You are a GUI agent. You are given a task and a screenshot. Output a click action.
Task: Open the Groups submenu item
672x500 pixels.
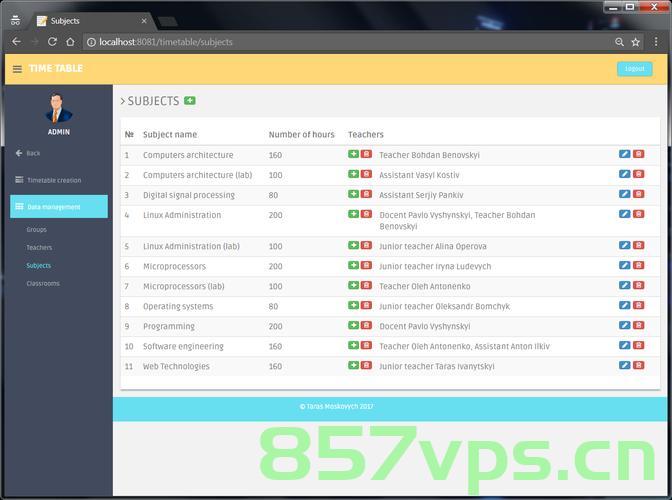pyautogui.click(x=36, y=230)
